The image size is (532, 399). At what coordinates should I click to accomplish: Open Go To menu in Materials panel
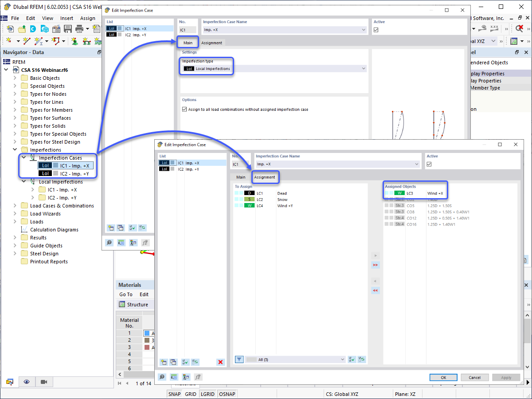pyautogui.click(x=126, y=294)
